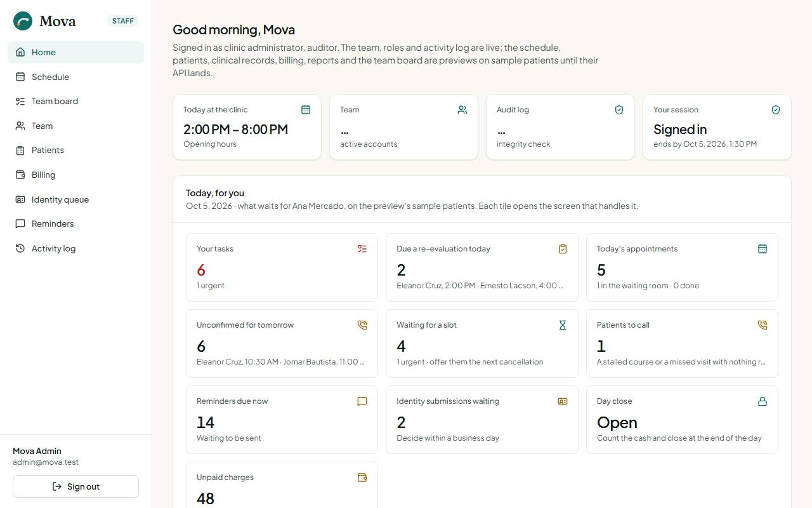Go to Home in the sidebar
The image size is (812, 508).
[76, 52]
